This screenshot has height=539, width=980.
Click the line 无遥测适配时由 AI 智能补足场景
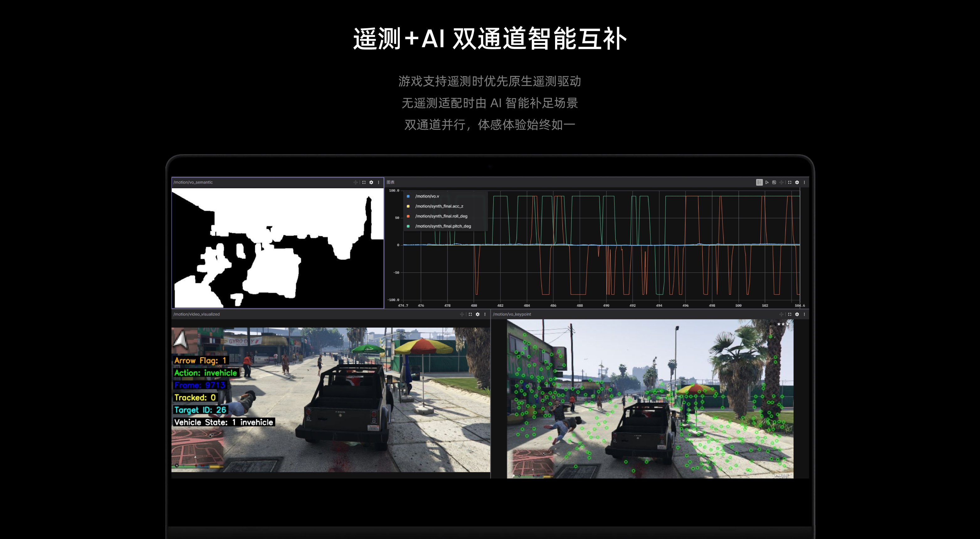tap(490, 103)
